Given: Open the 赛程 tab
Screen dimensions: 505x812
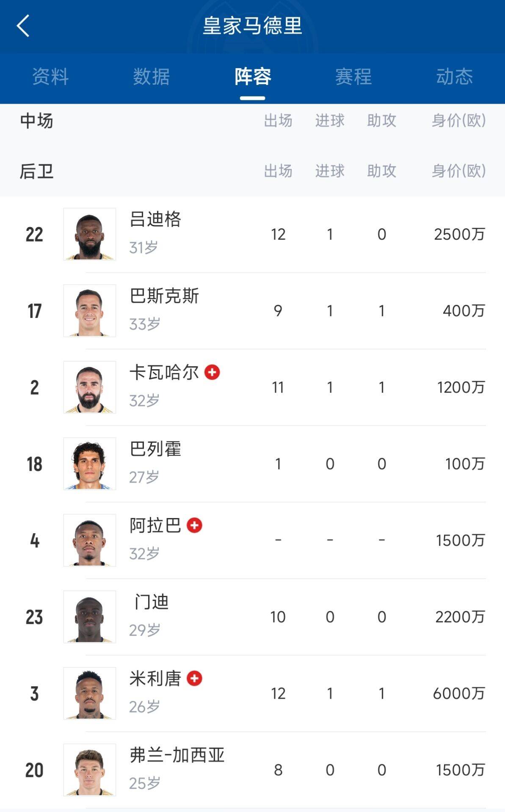Looking at the screenshot, I should tap(353, 77).
